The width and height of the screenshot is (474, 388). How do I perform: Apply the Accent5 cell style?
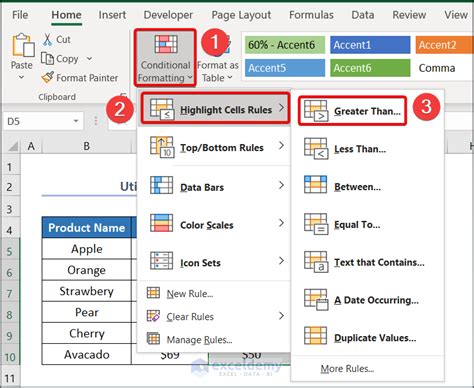[x=285, y=68]
